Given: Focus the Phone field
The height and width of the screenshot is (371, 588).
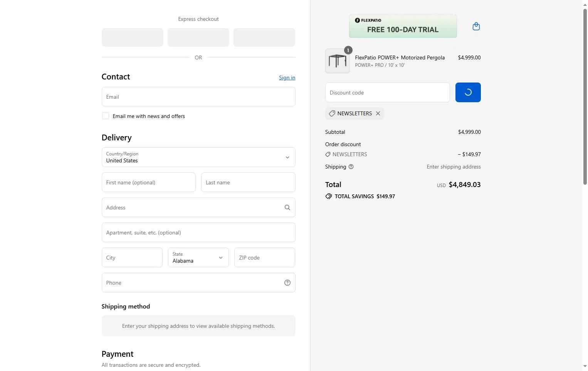Looking at the screenshot, I should (198, 283).
